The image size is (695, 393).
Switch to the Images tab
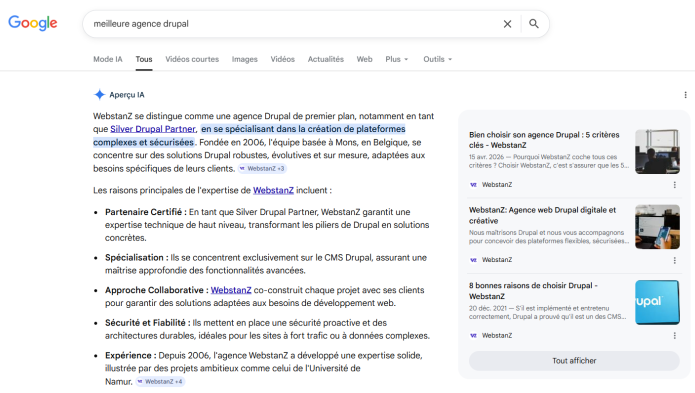[245, 59]
